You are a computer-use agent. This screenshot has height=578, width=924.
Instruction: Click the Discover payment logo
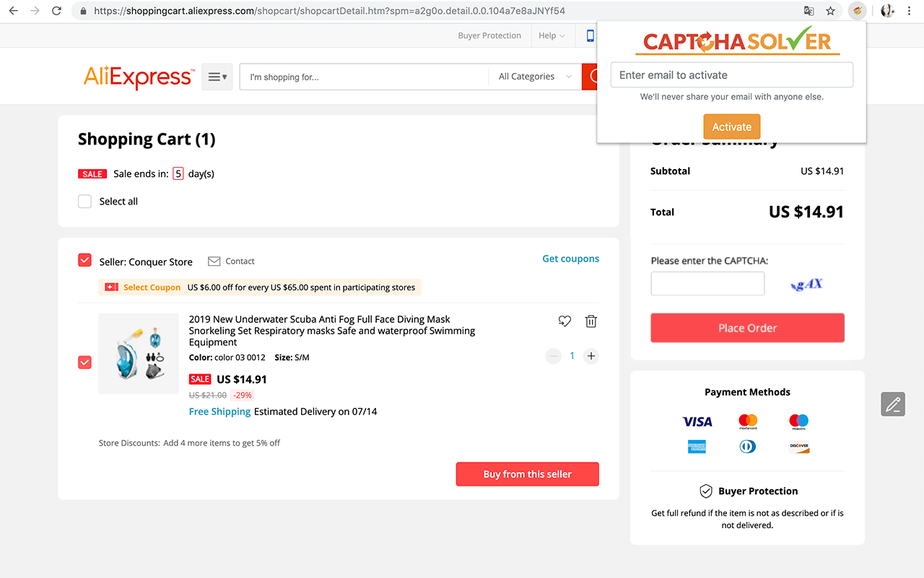[799, 447]
